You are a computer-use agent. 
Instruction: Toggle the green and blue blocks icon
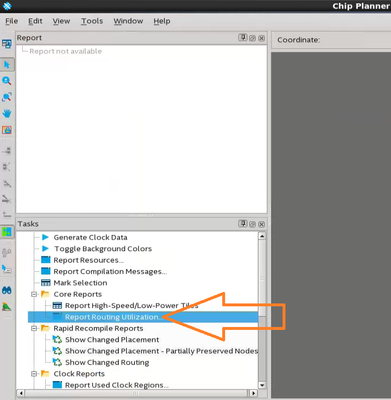pyautogui.click(x=7, y=231)
